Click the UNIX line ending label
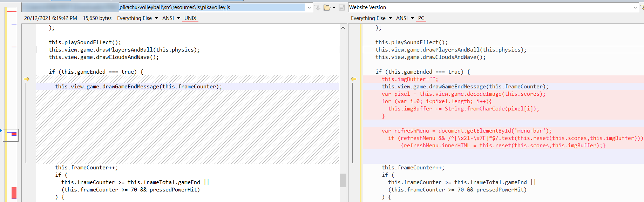The width and height of the screenshot is (644, 202). click(x=190, y=18)
